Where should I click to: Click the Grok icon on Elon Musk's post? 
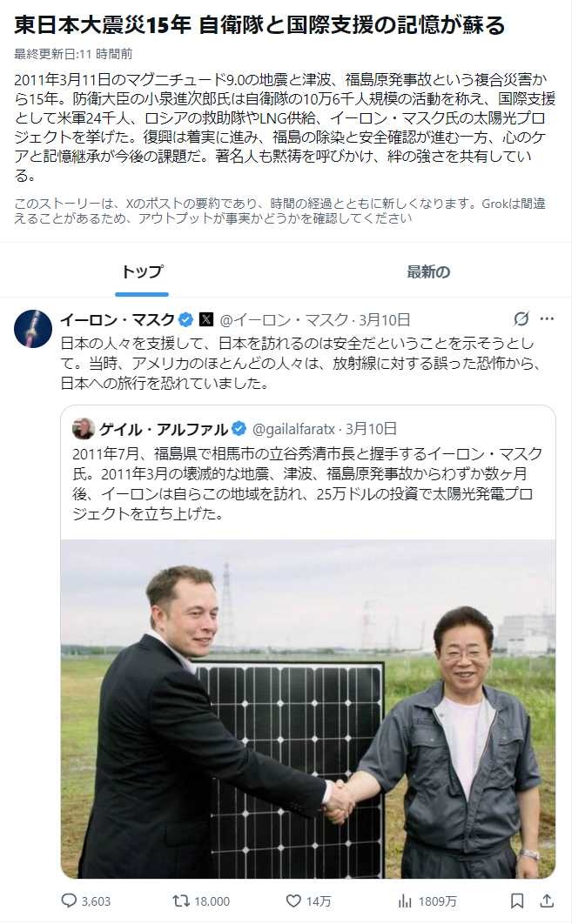[x=521, y=318]
